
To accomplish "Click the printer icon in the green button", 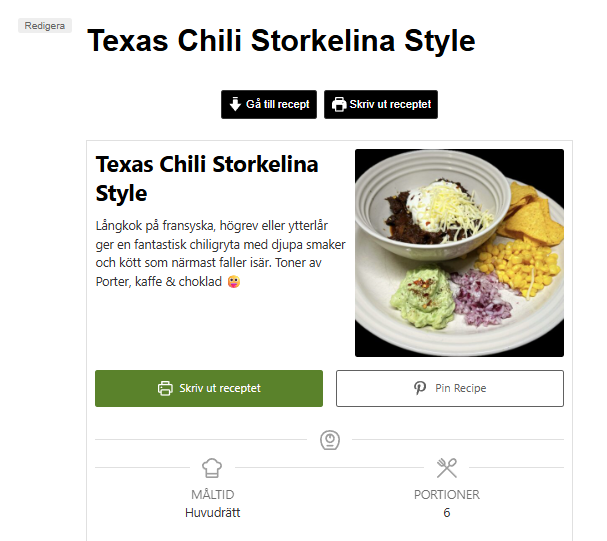I will pyautogui.click(x=165, y=388).
